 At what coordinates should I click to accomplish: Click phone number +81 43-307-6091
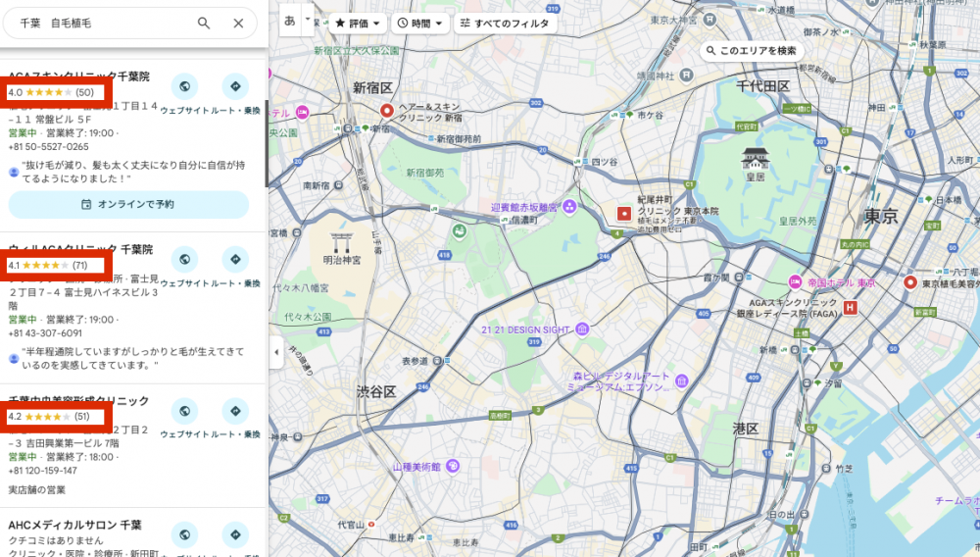[45, 333]
